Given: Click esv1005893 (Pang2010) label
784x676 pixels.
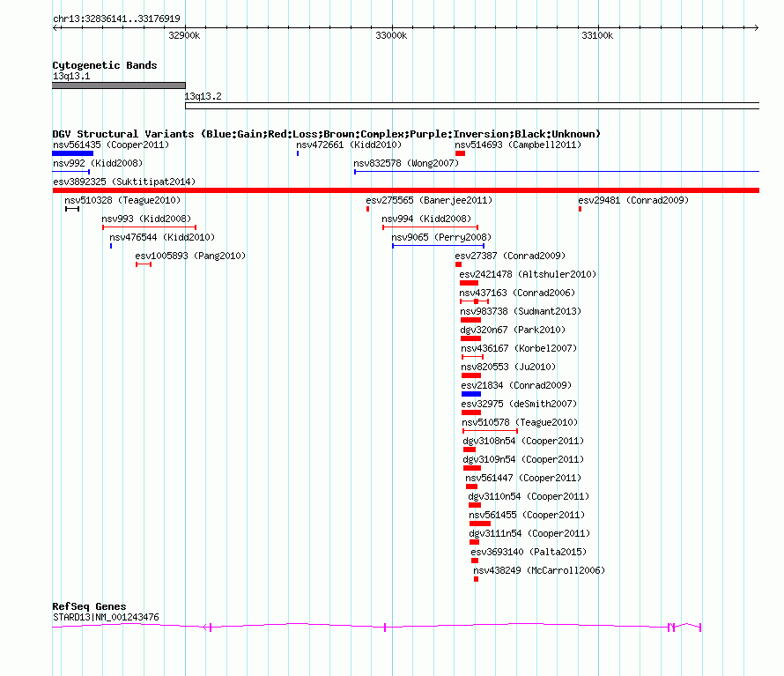Looking at the screenshot, I should 190,256.
